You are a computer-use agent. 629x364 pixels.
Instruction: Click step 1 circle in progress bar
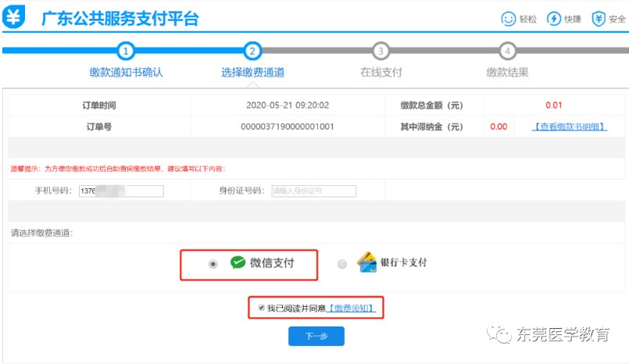tap(127, 52)
